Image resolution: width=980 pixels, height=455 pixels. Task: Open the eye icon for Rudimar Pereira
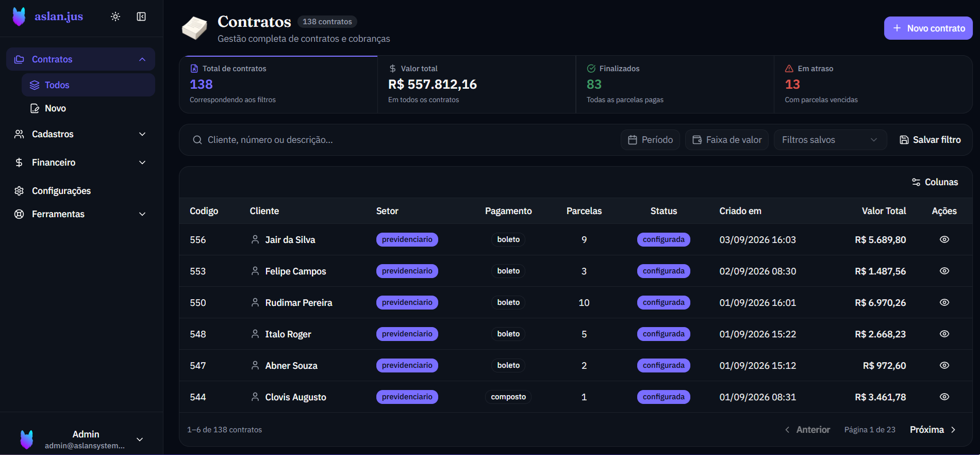[x=944, y=302]
